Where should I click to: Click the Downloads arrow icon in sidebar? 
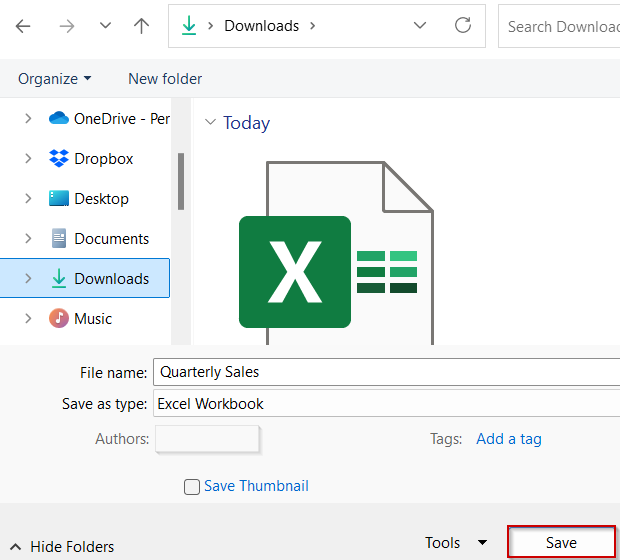59,278
